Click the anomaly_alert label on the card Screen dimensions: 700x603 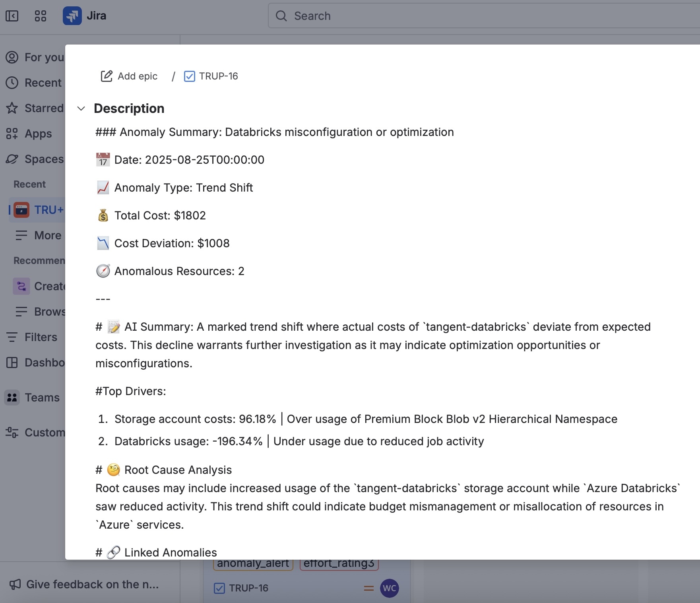point(253,564)
